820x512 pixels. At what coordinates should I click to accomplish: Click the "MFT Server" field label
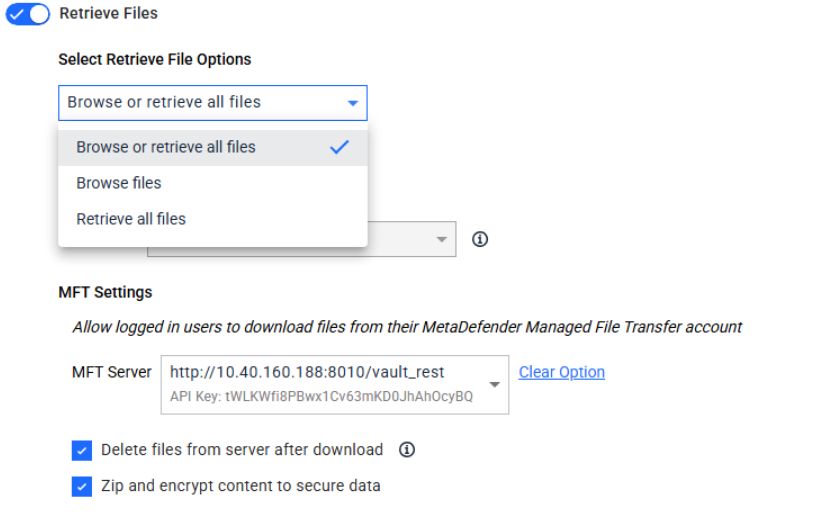click(112, 372)
